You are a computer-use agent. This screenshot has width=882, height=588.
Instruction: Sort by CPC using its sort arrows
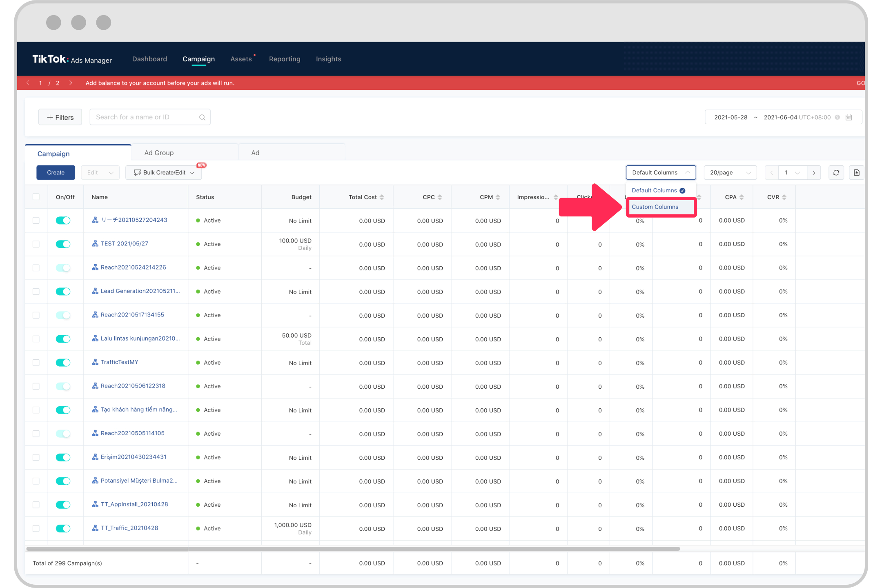[x=440, y=197]
